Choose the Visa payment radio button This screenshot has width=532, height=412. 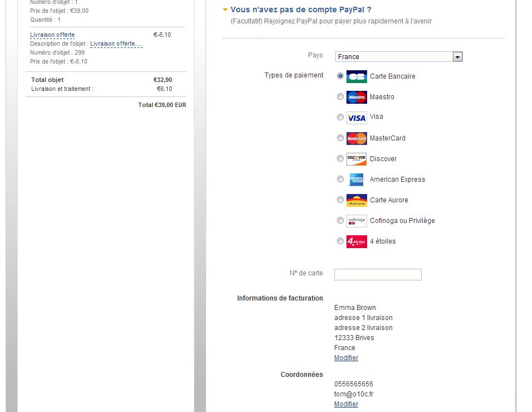[340, 117]
